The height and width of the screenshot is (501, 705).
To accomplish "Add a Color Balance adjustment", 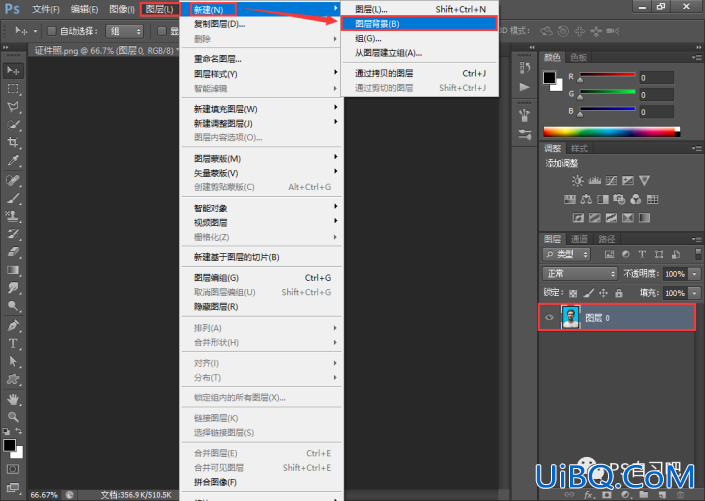I will click(586, 199).
